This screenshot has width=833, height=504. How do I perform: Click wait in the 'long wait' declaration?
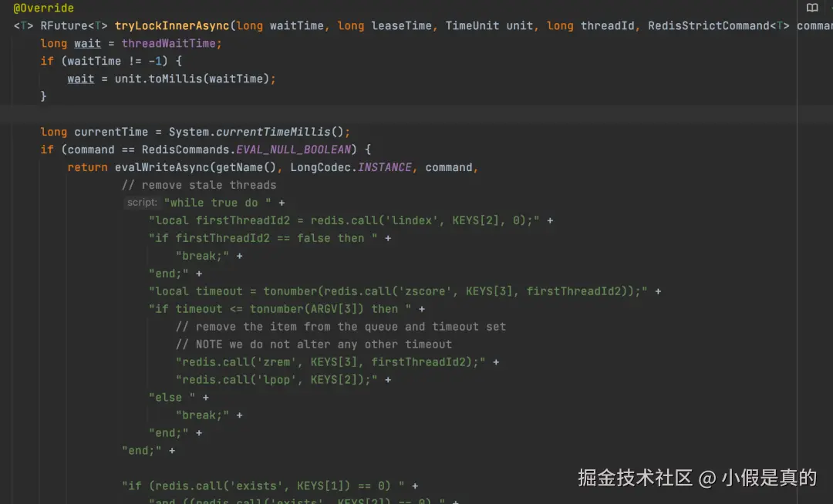(x=88, y=43)
